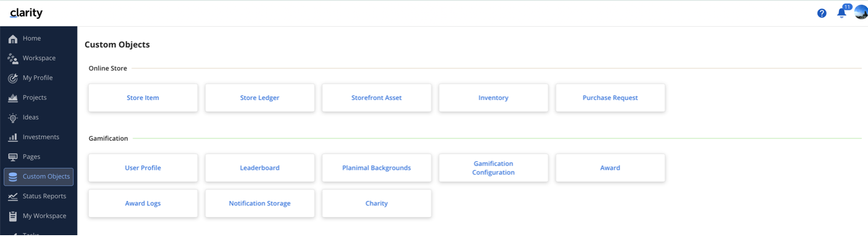Click the Charity card
The width and height of the screenshot is (868, 237).
(376, 204)
